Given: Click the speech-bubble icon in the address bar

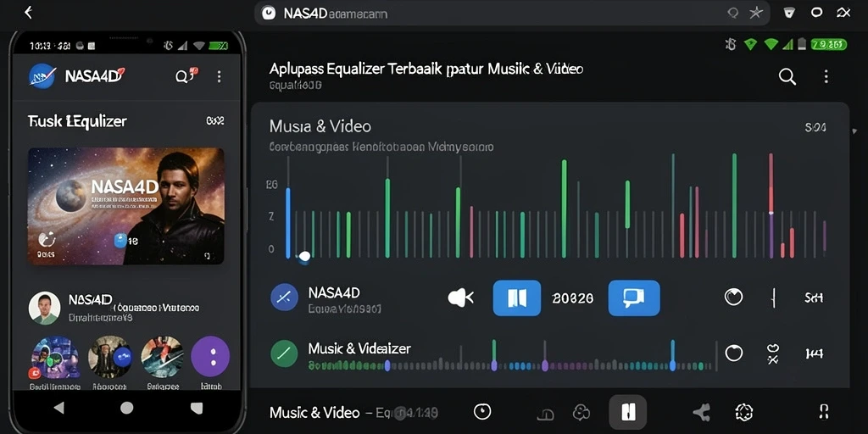Looking at the screenshot, I should [733, 14].
